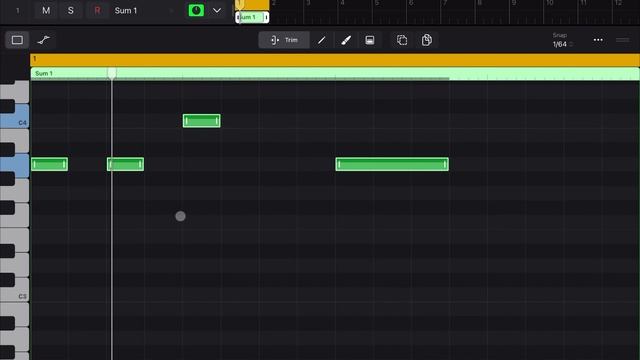The width and height of the screenshot is (640, 360).
Task: Select the Pencil tool
Action: click(322, 40)
